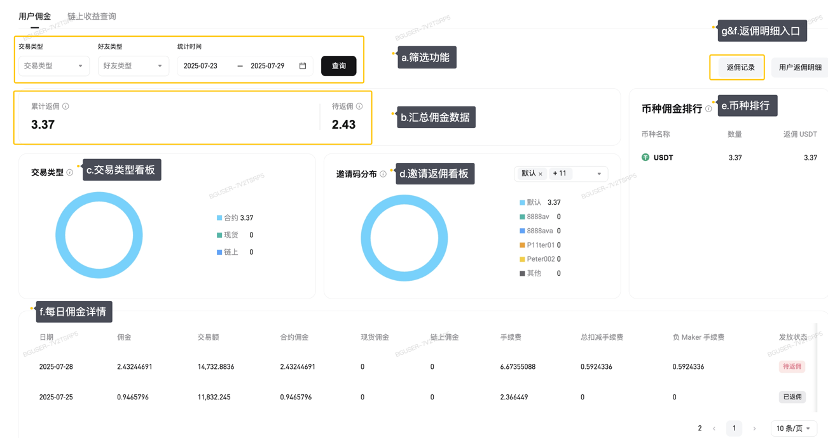Click the 链上 legend color swatch

(220, 253)
